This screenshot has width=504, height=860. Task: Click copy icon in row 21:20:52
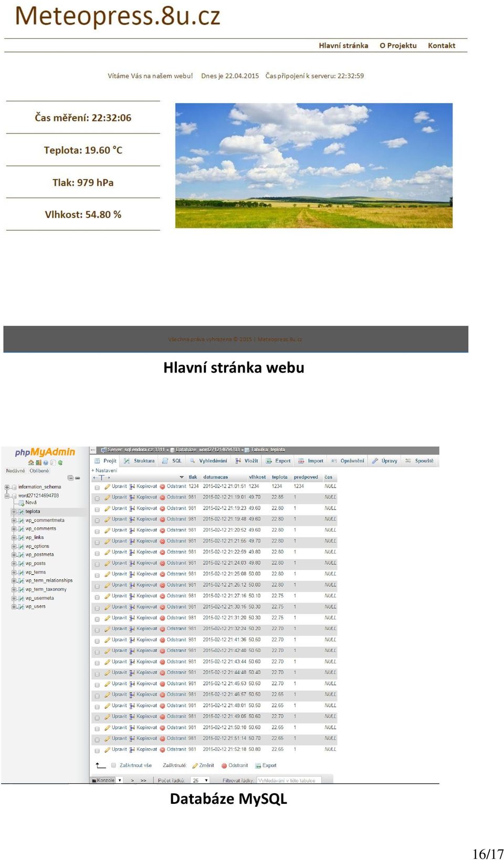tap(132, 530)
